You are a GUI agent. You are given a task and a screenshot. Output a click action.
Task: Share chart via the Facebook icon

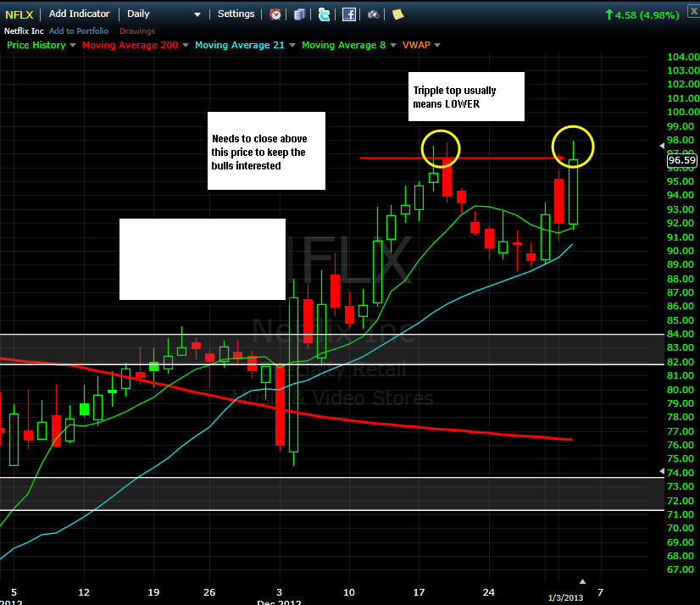click(348, 14)
